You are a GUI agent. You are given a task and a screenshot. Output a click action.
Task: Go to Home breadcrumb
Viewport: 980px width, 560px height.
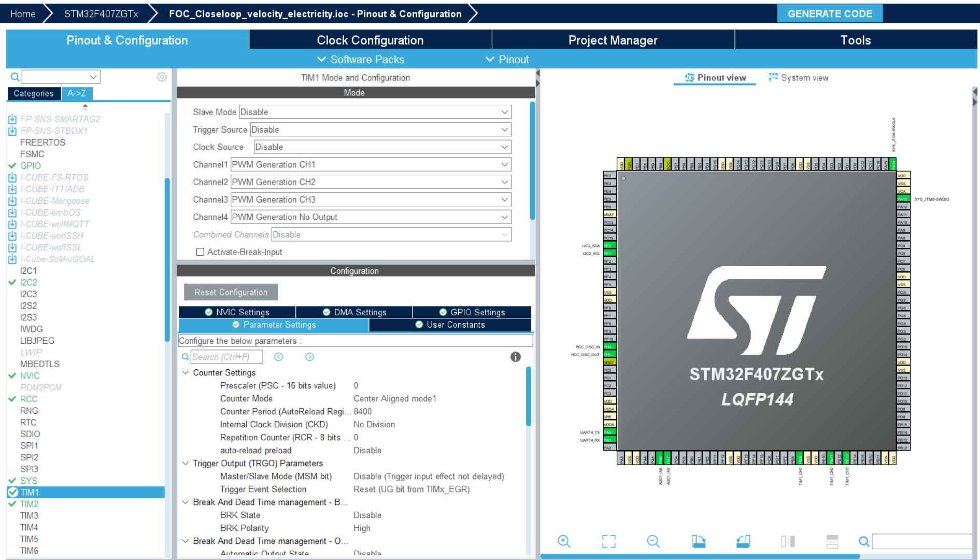(23, 14)
